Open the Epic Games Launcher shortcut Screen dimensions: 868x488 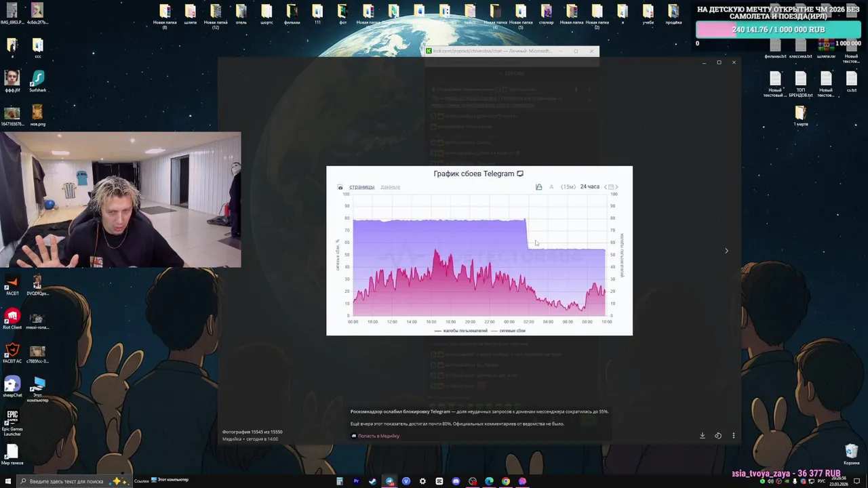tap(12, 422)
